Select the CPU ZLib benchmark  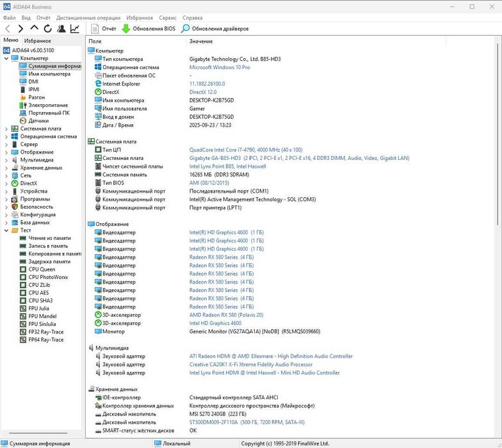coord(39,285)
